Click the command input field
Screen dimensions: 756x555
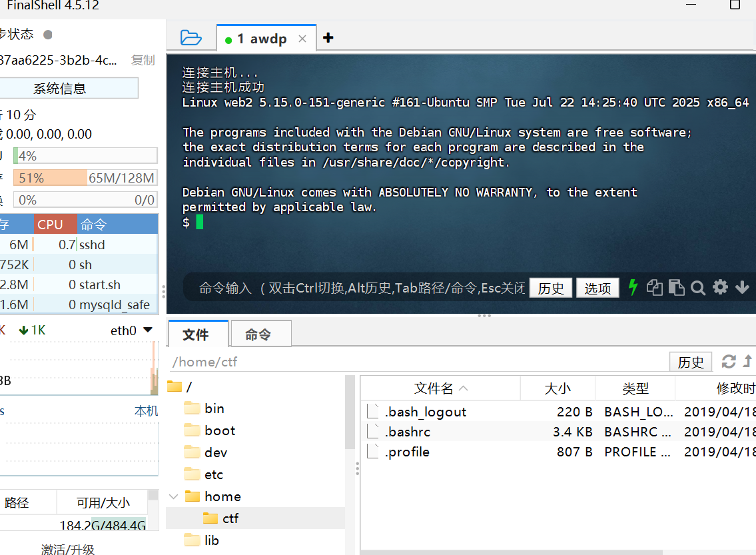click(x=362, y=288)
